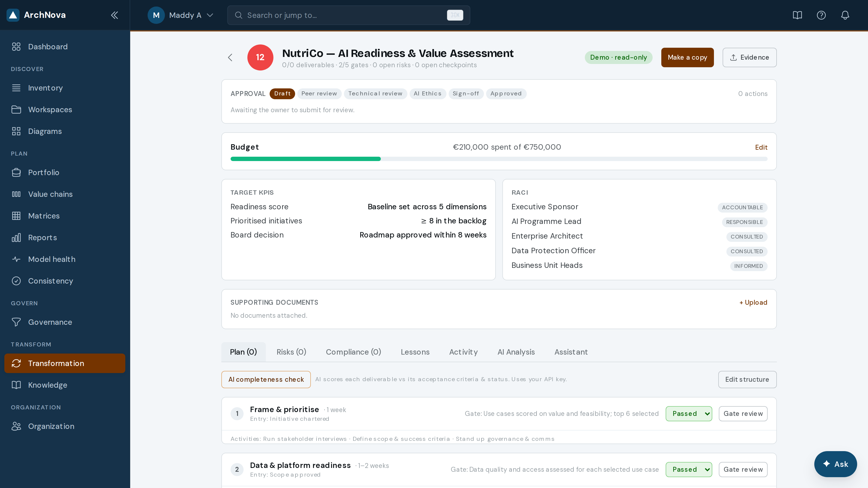The image size is (868, 488).
Task: Switch to the Plan (0) tab
Action: click(x=243, y=352)
